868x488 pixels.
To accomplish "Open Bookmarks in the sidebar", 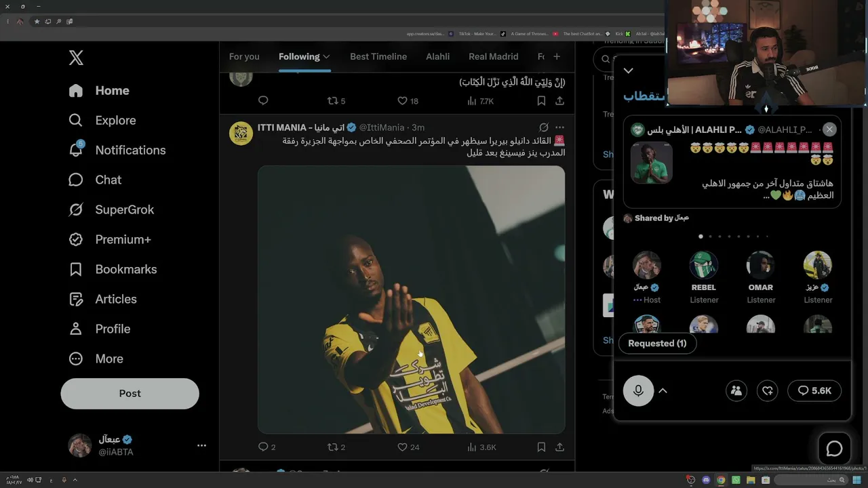I will (113, 269).
